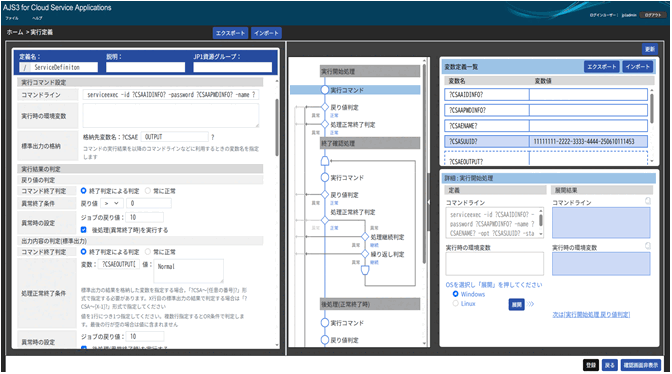Click magnifier icon beside 展開結果 実行時の環境変数

pos(648,246)
